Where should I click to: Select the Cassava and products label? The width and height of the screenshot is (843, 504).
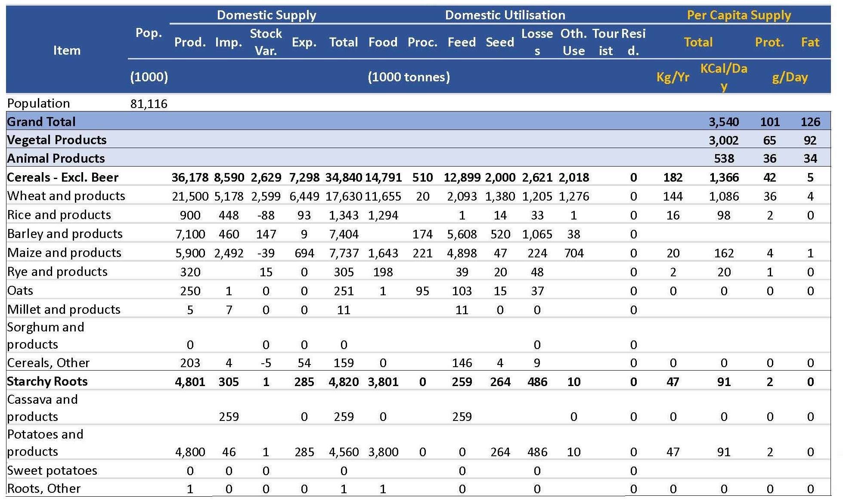pos(42,408)
